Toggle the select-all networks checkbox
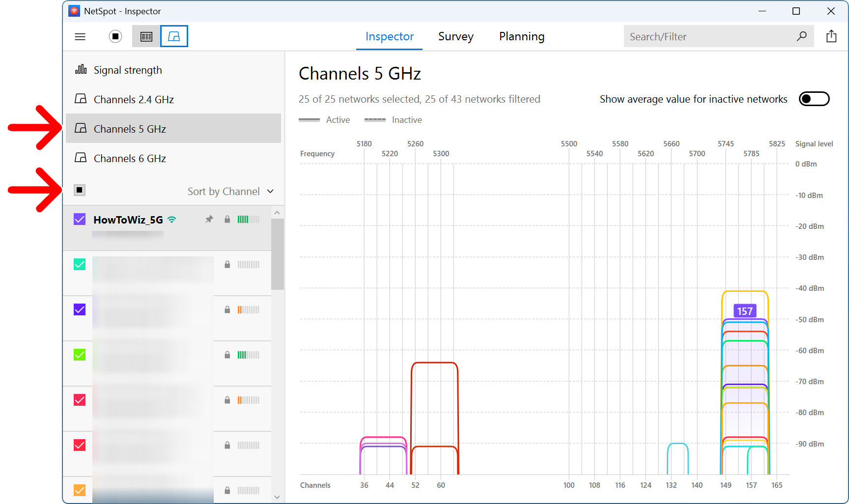Viewport: 849px width, 504px height. [79, 190]
